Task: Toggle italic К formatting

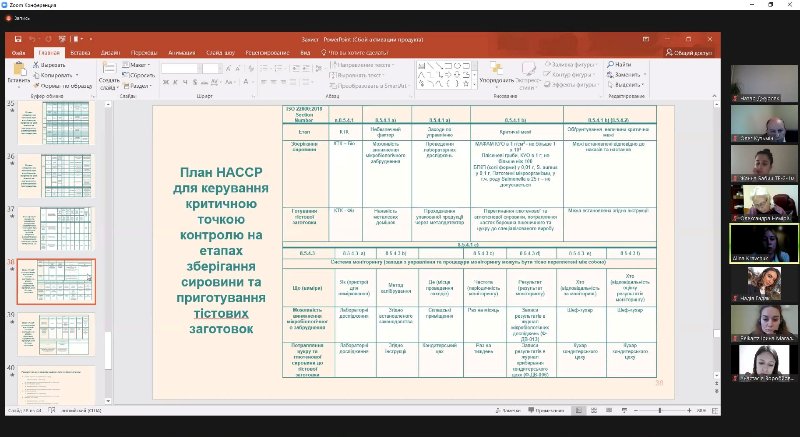Action: coord(175,82)
